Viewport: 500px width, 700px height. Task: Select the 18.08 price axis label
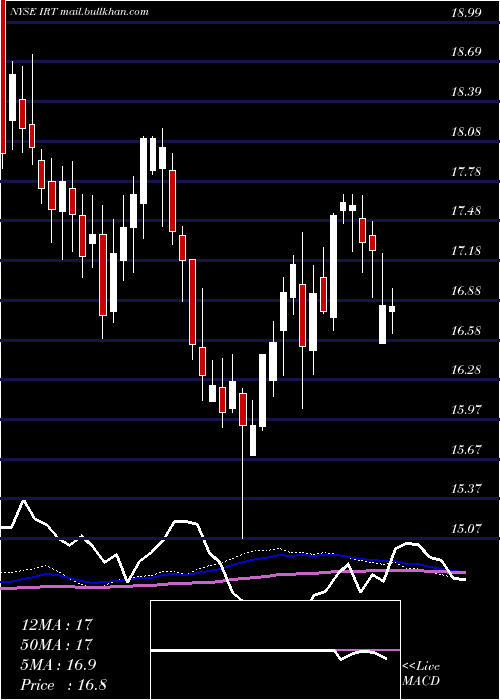pyautogui.click(x=466, y=132)
